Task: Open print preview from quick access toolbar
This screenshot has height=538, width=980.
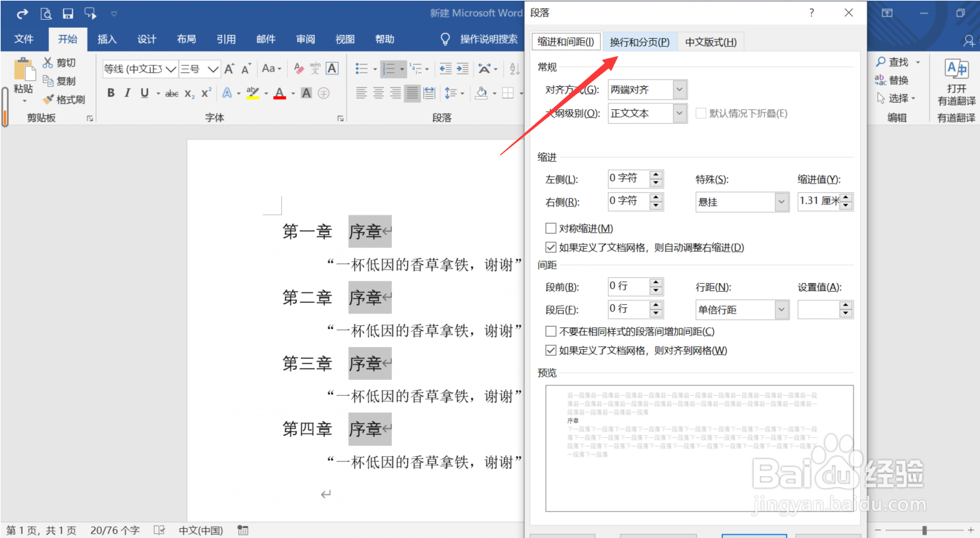Action: tap(45, 13)
